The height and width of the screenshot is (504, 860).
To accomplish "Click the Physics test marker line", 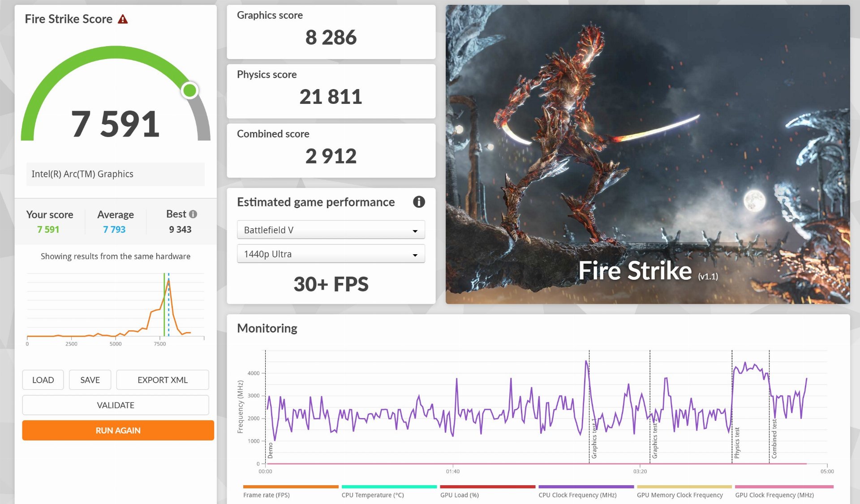I will pyautogui.click(x=732, y=406).
